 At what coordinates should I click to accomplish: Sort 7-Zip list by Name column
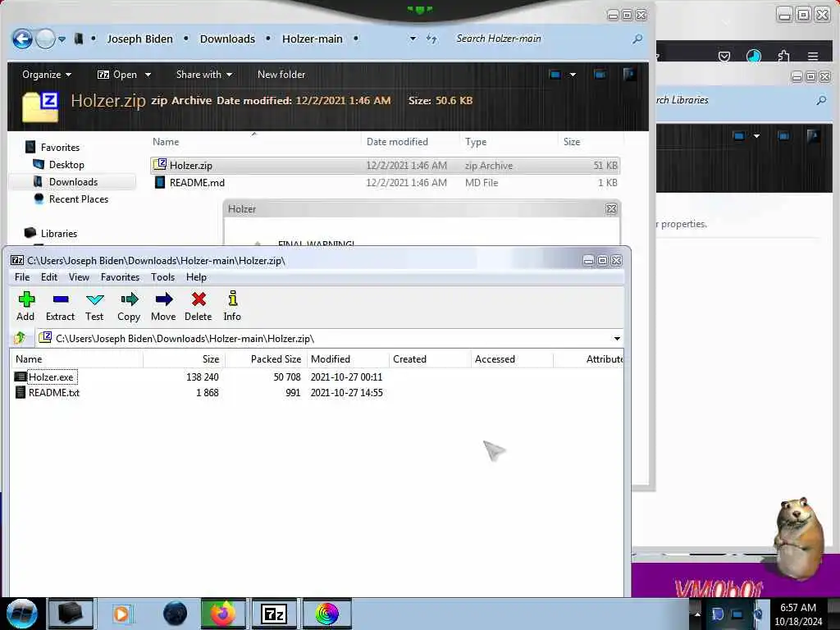coord(76,359)
